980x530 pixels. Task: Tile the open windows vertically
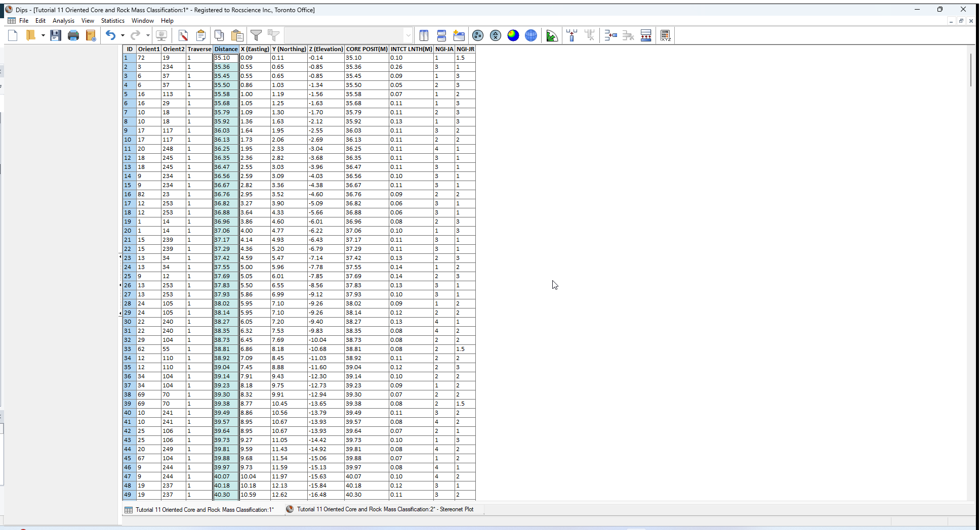[424, 35]
